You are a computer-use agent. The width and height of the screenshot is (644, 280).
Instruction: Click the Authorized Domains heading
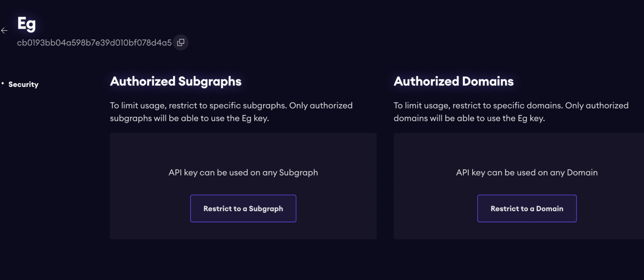pos(453,81)
